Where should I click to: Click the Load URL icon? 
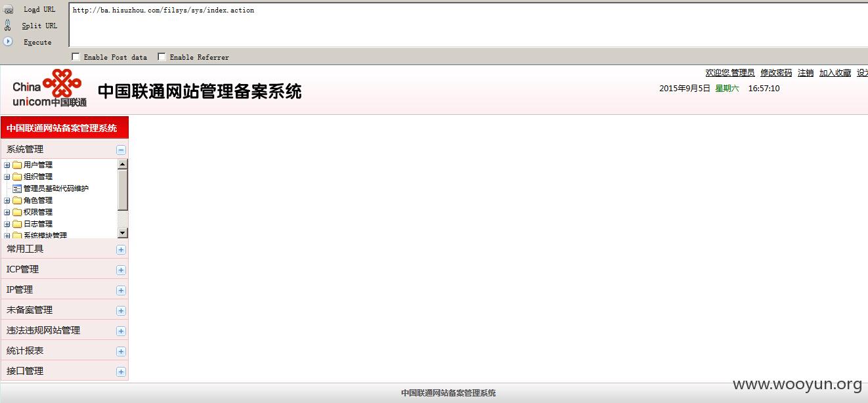pyautogui.click(x=8, y=10)
